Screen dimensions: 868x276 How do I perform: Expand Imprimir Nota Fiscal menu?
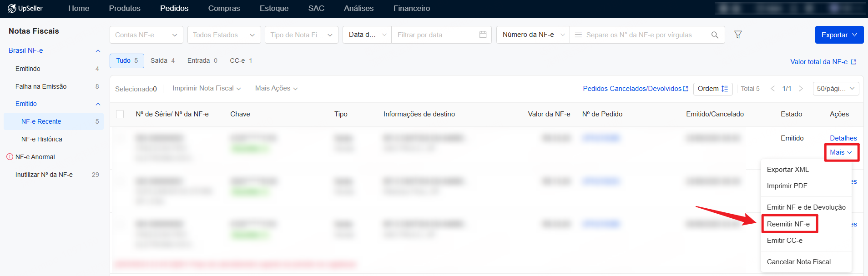coord(207,88)
